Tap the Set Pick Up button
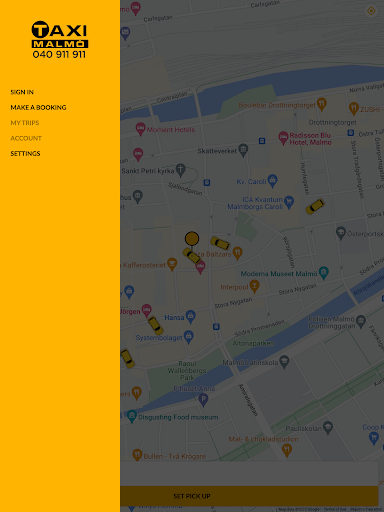The width and height of the screenshot is (384, 512). coord(249,496)
